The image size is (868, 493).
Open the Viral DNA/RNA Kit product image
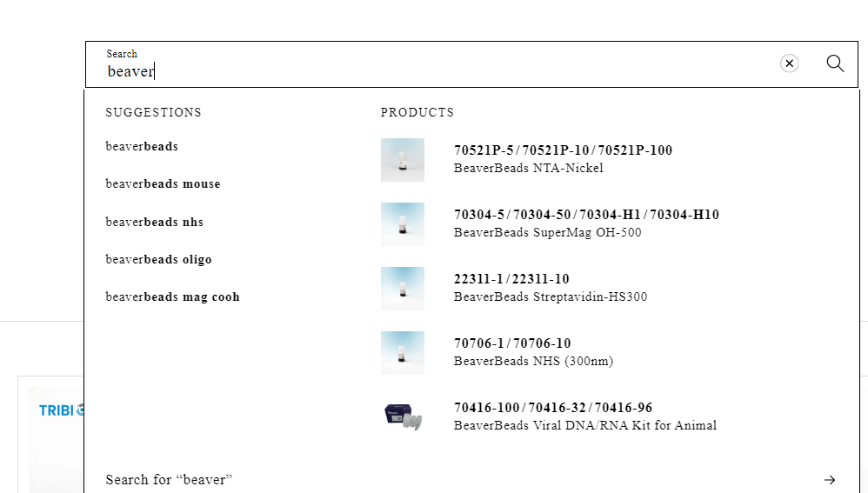403,417
